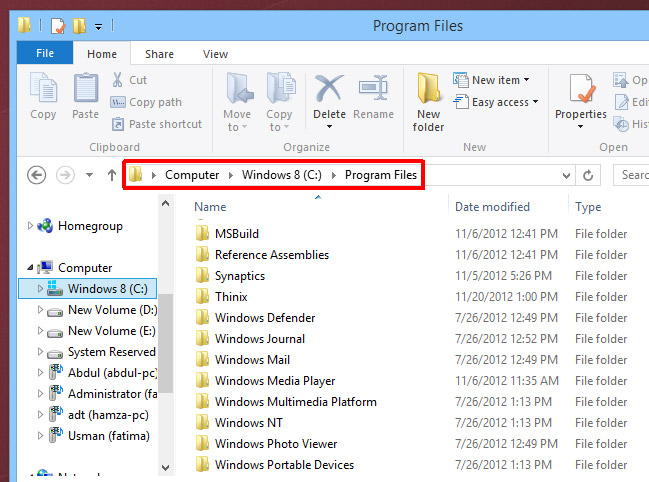Click the Thinix folder icon
This screenshot has height=482, width=649.
point(202,297)
